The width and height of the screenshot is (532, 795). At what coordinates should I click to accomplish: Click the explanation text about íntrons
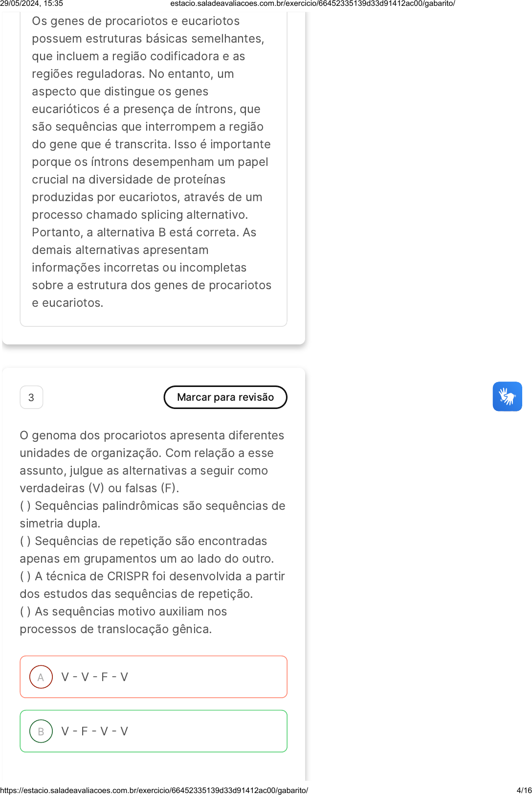pyautogui.click(x=152, y=161)
